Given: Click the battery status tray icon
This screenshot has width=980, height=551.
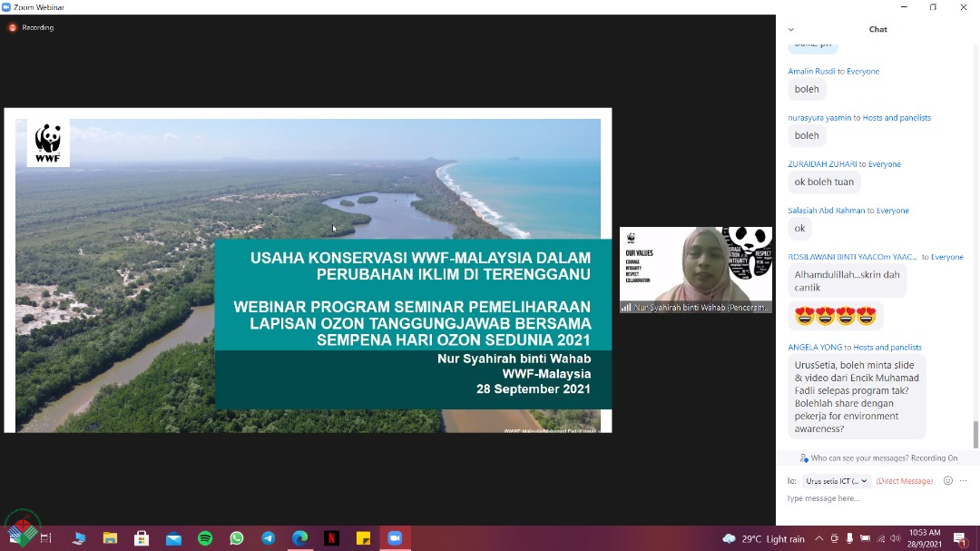Looking at the screenshot, I should click(865, 538).
